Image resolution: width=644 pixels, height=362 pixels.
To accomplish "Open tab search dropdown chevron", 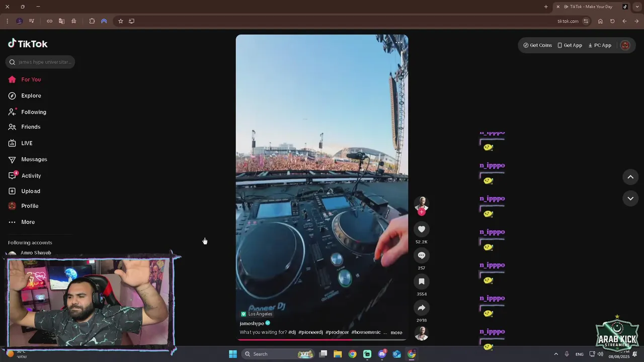I will click(637, 7).
